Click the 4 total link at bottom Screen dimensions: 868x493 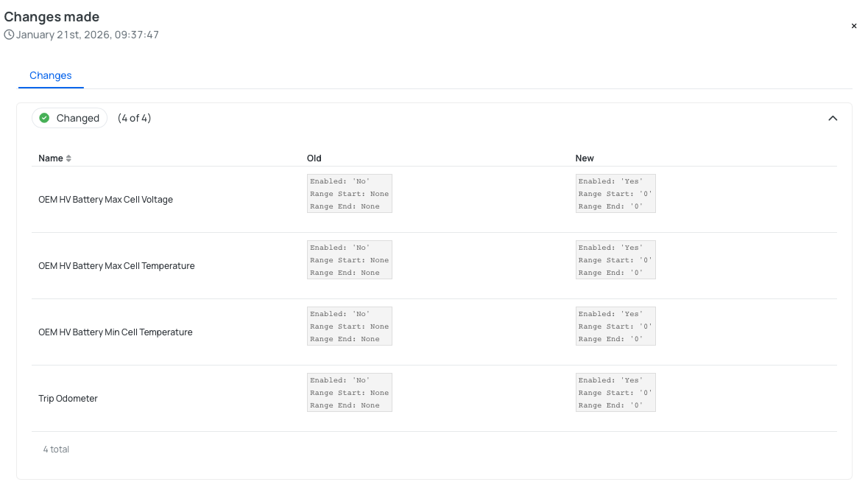pyautogui.click(x=56, y=449)
